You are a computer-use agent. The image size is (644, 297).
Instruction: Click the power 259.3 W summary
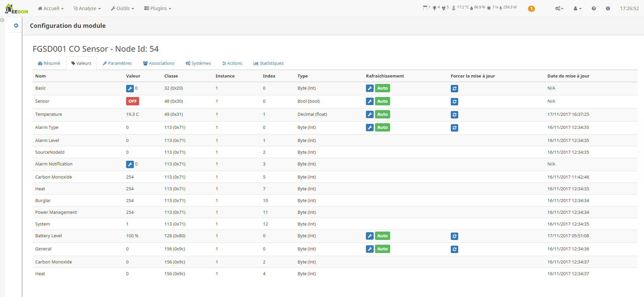coord(508,7)
